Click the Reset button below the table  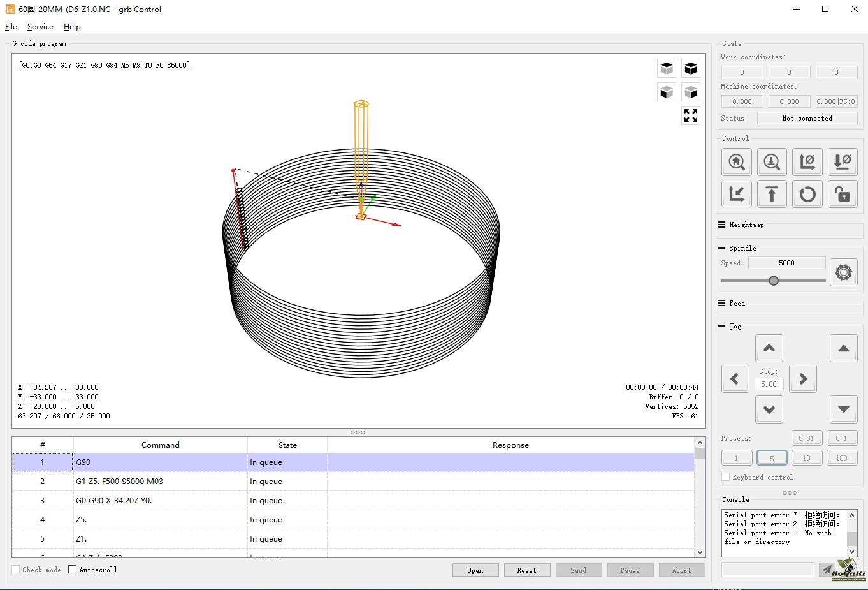coord(526,570)
